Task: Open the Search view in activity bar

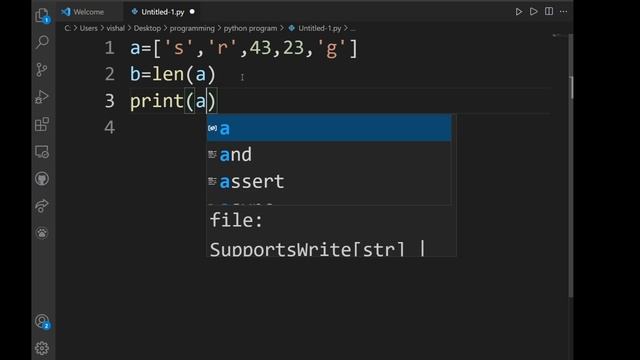Action: click(42, 42)
